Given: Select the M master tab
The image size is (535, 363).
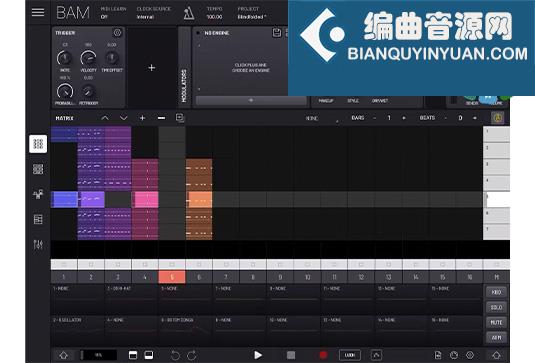Looking at the screenshot, I should point(496,277).
